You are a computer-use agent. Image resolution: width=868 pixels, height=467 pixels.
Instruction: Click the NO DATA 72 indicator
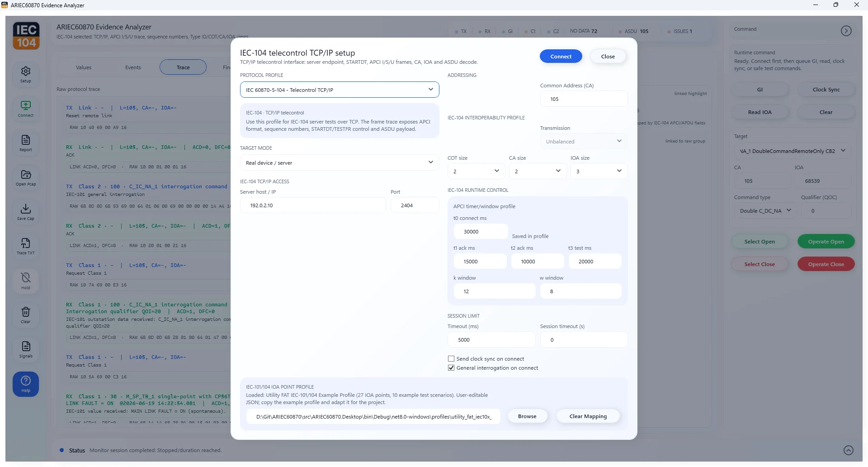click(x=584, y=31)
